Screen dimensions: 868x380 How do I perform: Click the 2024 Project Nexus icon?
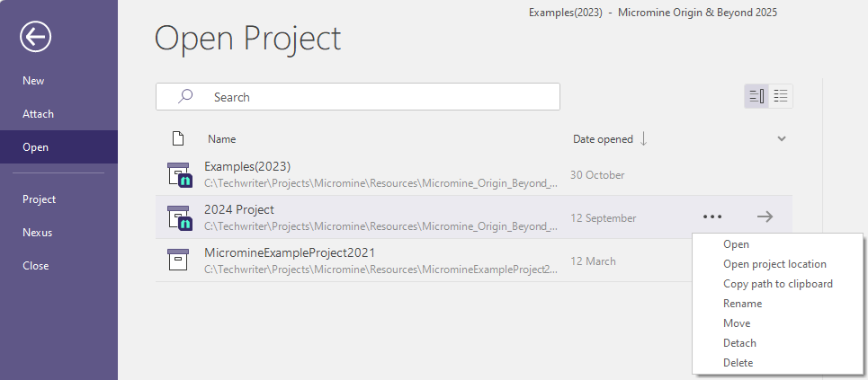(x=179, y=218)
